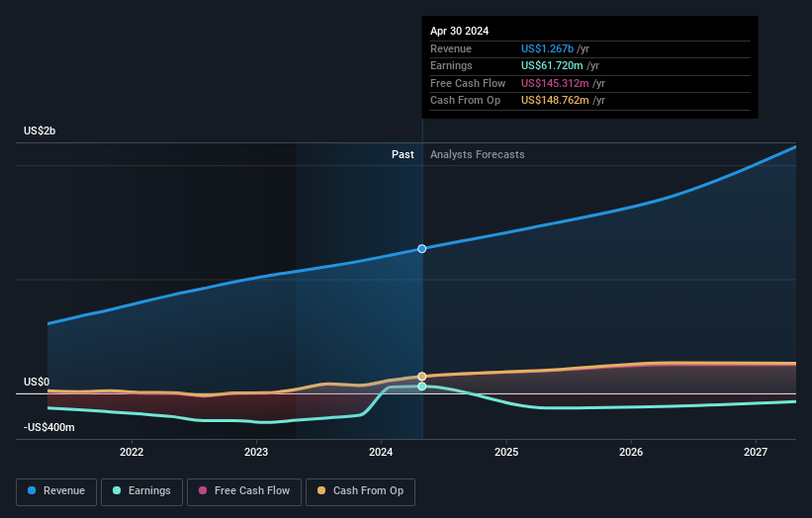This screenshot has width=812, height=518.
Task: Click the Analysts Forecasts label
Action: point(478,155)
